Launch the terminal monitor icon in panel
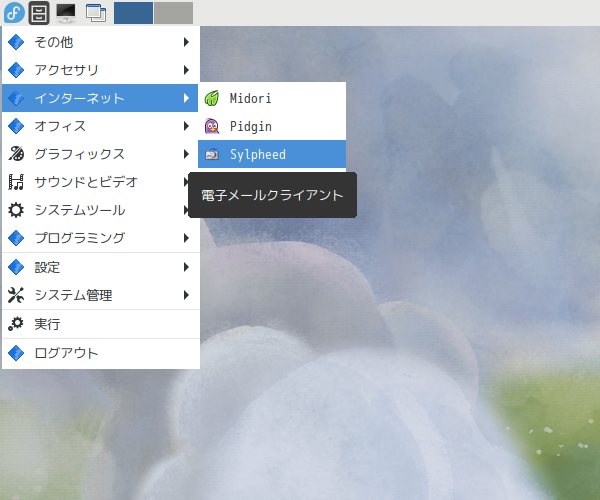This screenshot has height=500, width=600. click(x=66, y=13)
